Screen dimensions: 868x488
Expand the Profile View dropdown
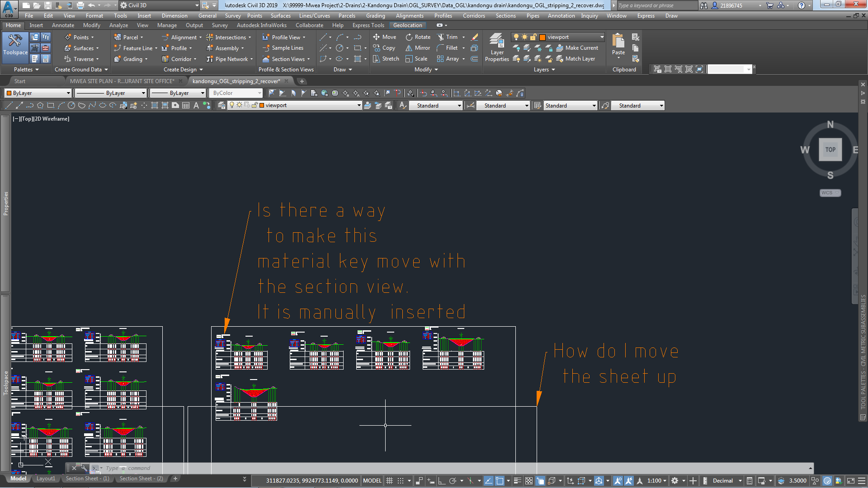point(304,38)
